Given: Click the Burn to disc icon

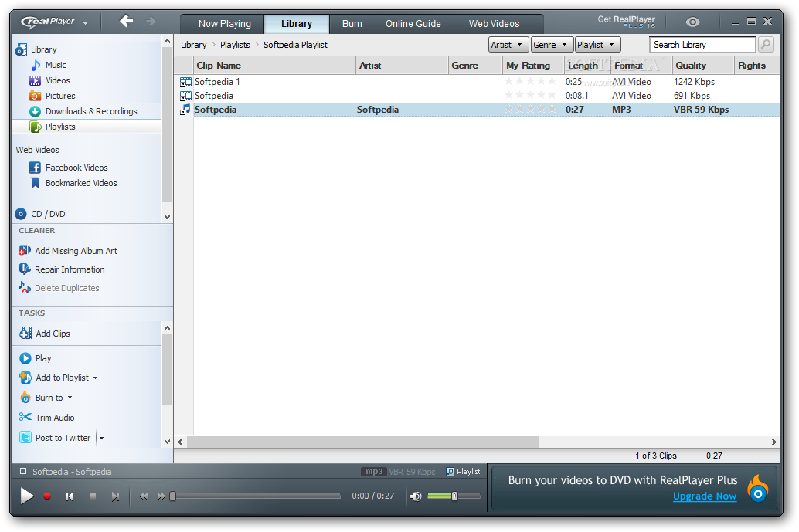Looking at the screenshot, I should click(x=25, y=397).
